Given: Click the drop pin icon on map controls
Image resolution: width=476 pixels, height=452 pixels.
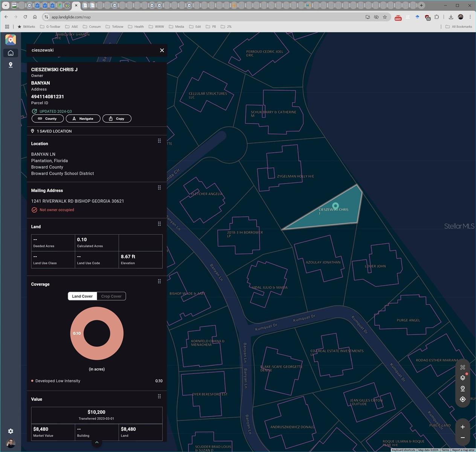Looking at the screenshot, I should 463,389.
